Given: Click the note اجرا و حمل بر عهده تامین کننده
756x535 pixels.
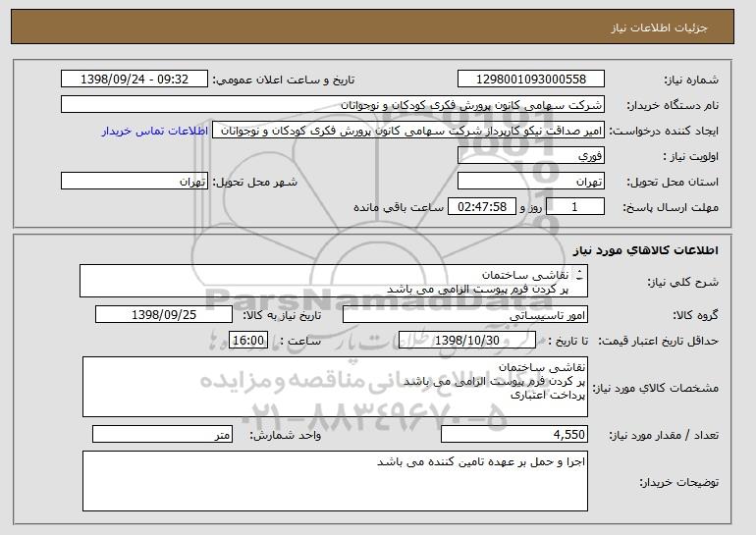Looking at the screenshot, I should pyautogui.click(x=481, y=461).
